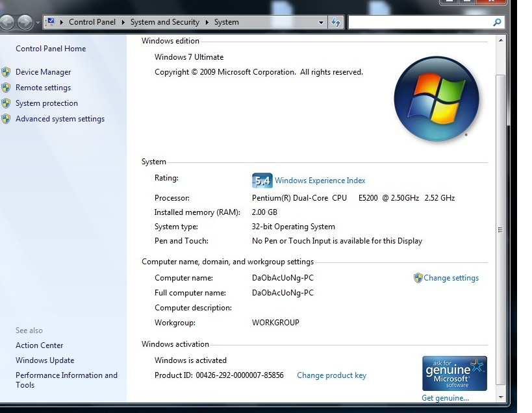Open Windows Update under See also
532x413 pixels.
(45, 360)
